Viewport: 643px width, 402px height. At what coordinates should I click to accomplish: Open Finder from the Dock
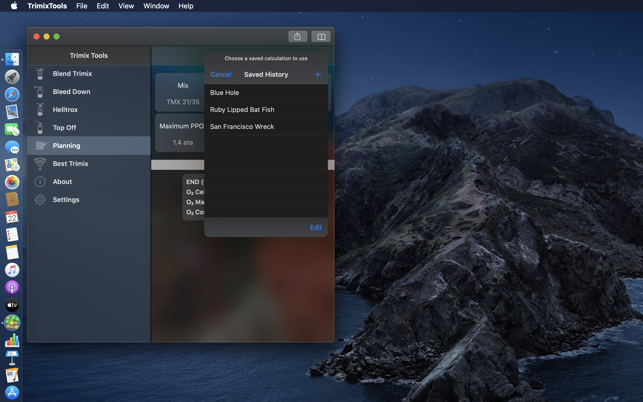pyautogui.click(x=12, y=59)
